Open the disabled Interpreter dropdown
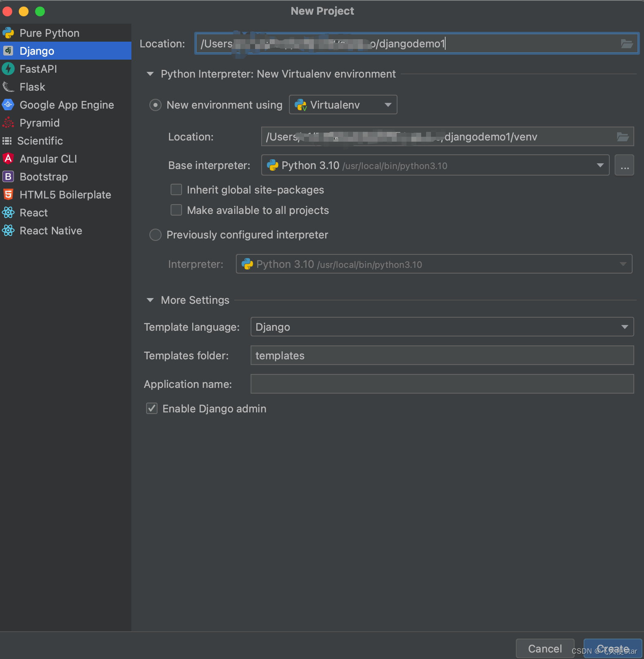 pos(434,264)
